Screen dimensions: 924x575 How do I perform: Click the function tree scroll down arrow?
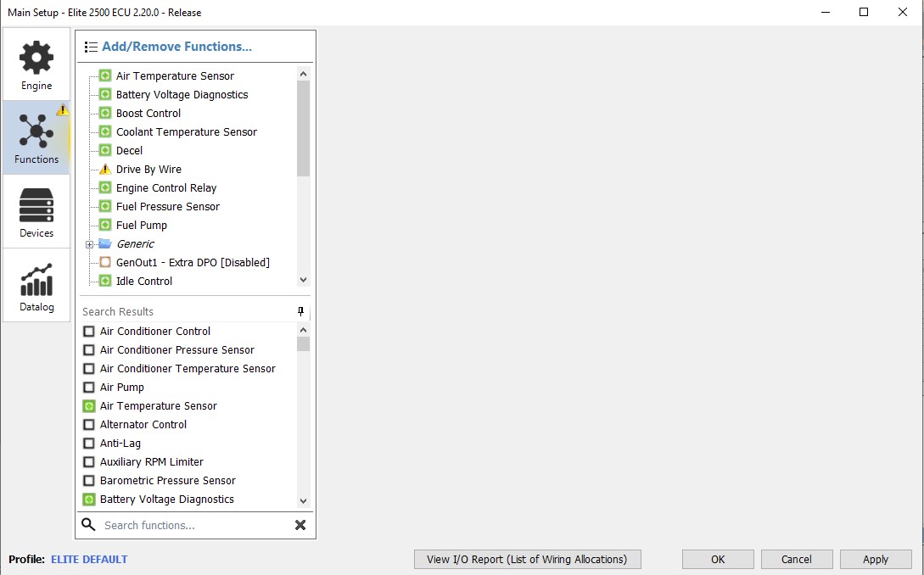304,280
